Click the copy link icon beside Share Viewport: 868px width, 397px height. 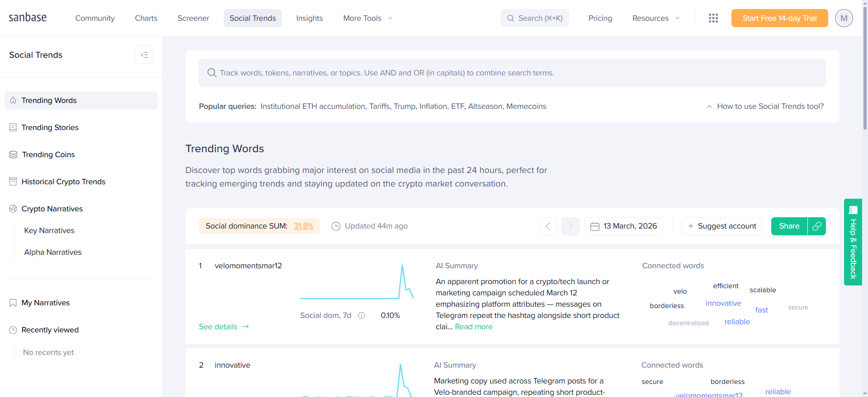(817, 226)
